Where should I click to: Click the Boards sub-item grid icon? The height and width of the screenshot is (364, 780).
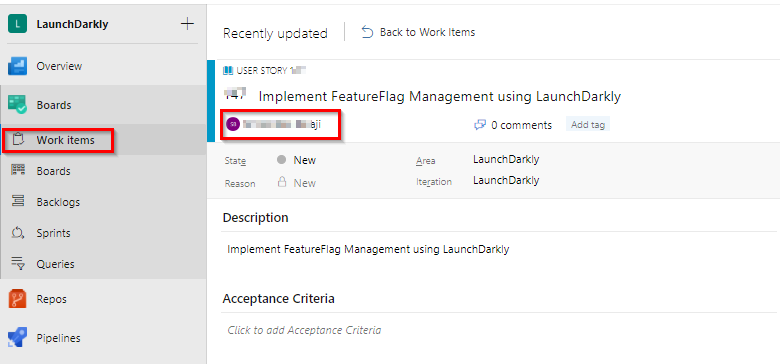[x=18, y=171]
